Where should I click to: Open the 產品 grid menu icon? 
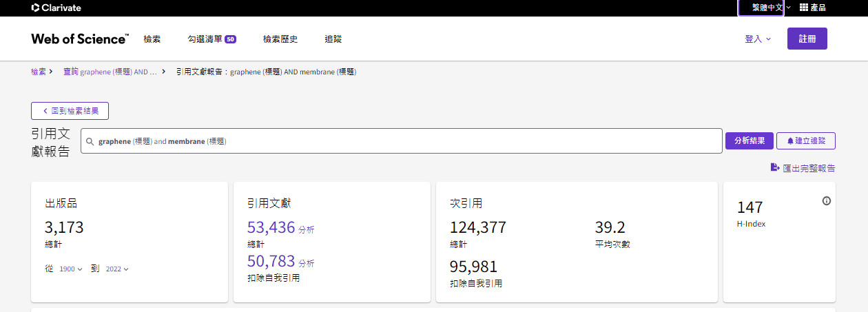tap(803, 8)
